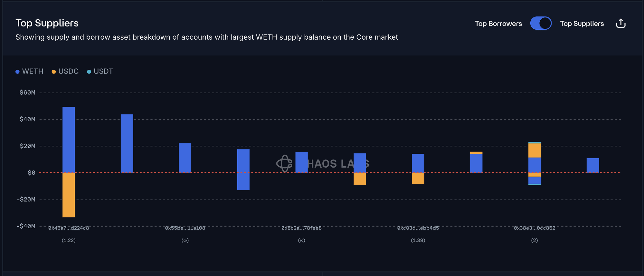The height and width of the screenshot is (276, 644).
Task: Click the teal USDT legend dot
Action: pos(89,72)
